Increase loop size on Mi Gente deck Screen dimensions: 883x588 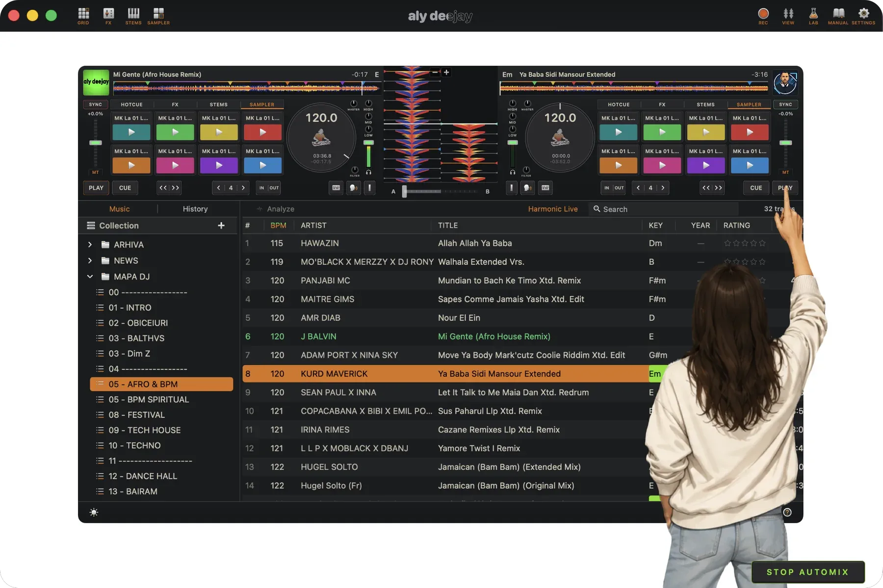(x=243, y=188)
